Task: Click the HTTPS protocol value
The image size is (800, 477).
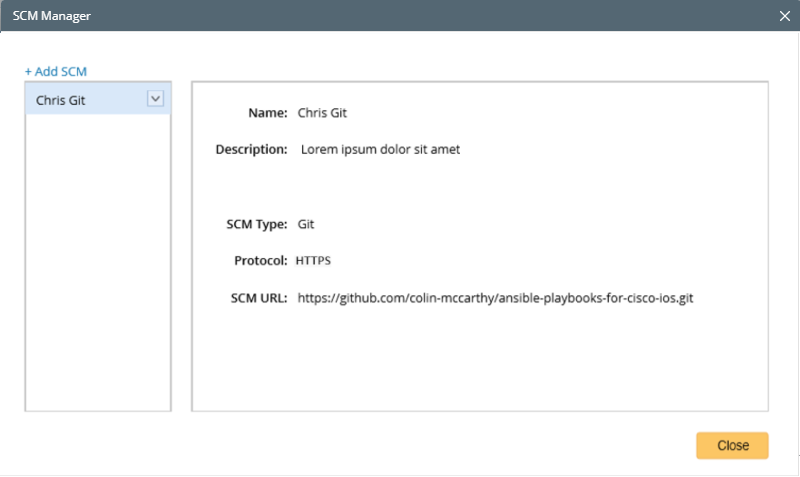Action: click(x=313, y=261)
